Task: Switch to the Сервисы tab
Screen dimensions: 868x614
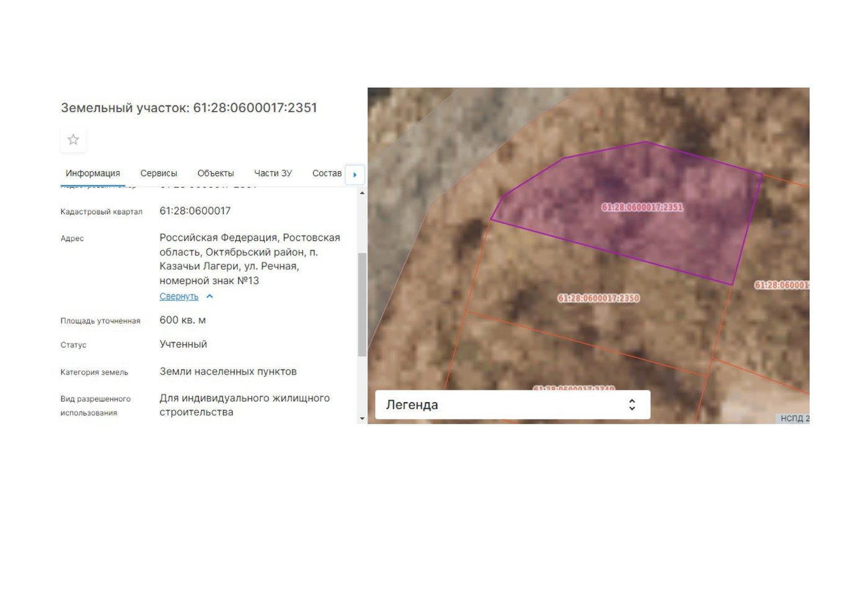Action: (x=159, y=174)
